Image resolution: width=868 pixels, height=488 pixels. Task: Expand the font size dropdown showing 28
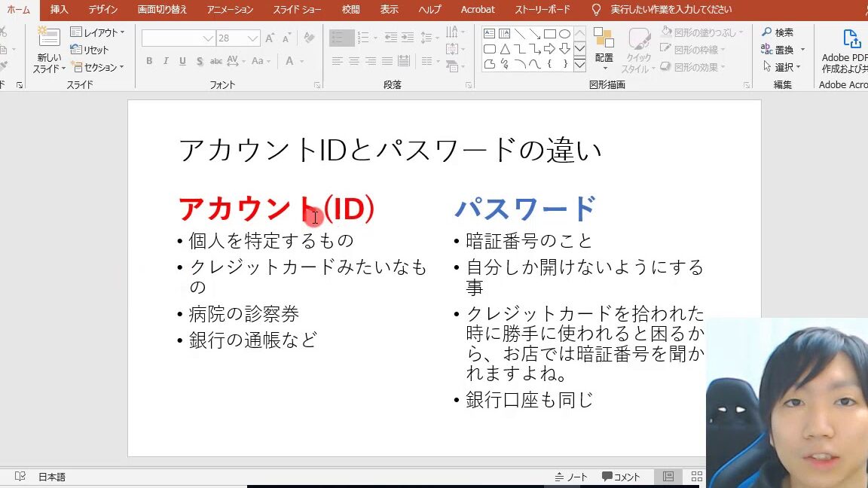[x=252, y=38]
